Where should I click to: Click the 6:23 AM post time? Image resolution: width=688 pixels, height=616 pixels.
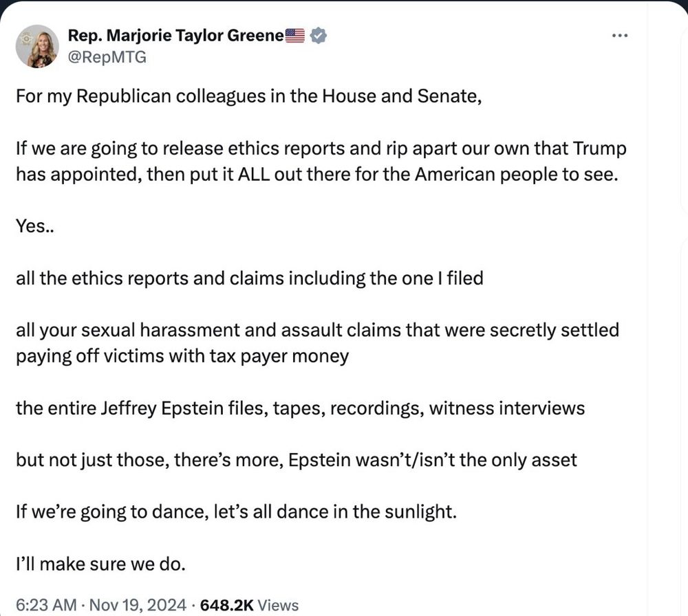coord(45,605)
